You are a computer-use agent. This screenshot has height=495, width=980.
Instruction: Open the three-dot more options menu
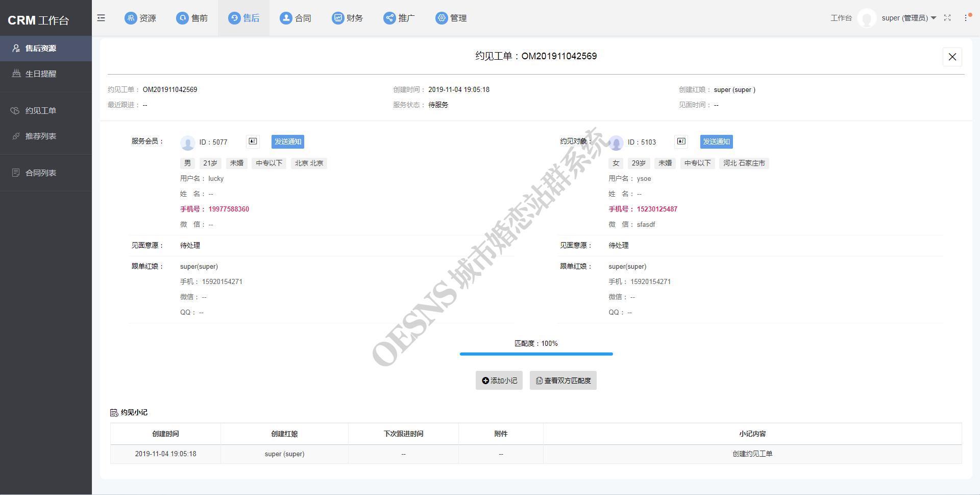pos(966,18)
